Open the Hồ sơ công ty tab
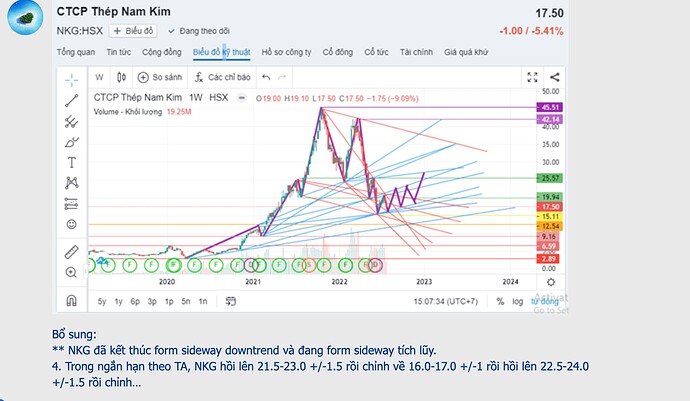Screen dimensions: 690x401 286,52
